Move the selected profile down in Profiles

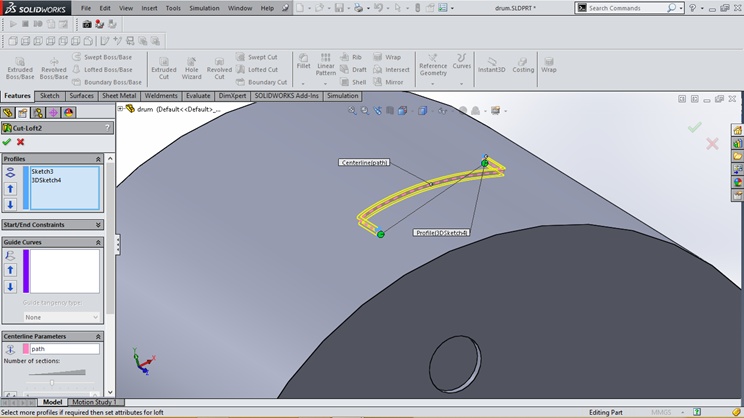[x=10, y=204]
